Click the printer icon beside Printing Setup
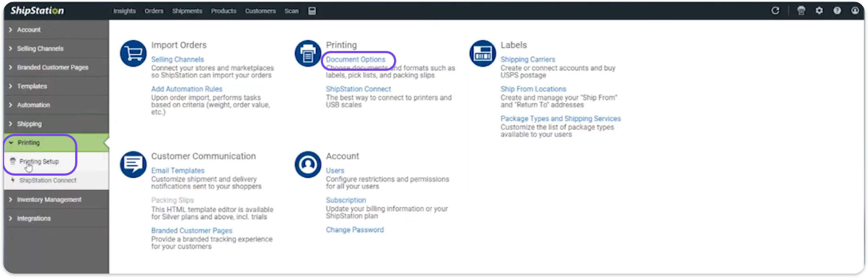The width and height of the screenshot is (868, 278). [x=13, y=161]
